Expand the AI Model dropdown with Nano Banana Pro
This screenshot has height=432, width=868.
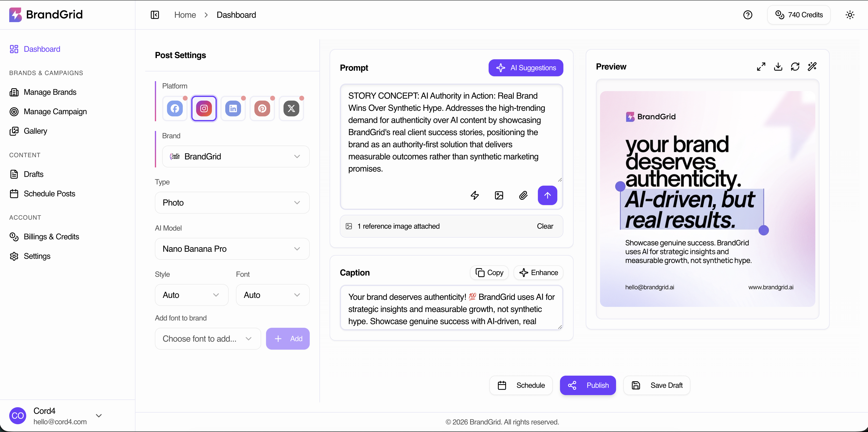[x=232, y=249]
